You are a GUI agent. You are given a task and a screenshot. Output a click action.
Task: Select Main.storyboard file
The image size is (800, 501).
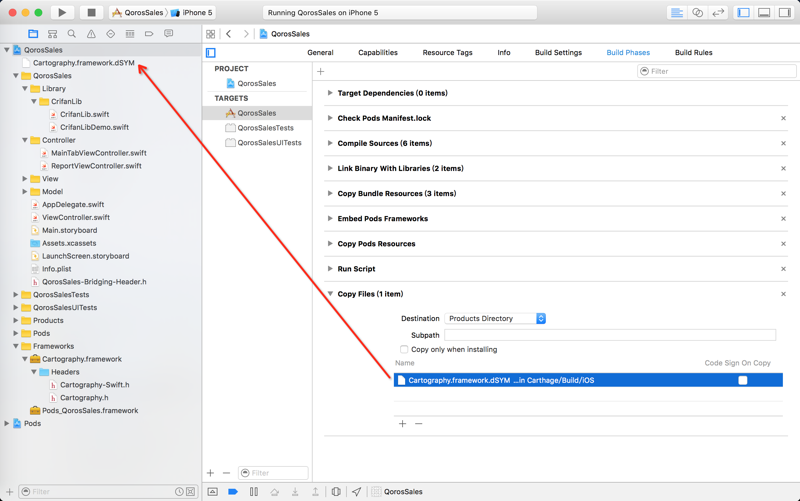coord(69,231)
